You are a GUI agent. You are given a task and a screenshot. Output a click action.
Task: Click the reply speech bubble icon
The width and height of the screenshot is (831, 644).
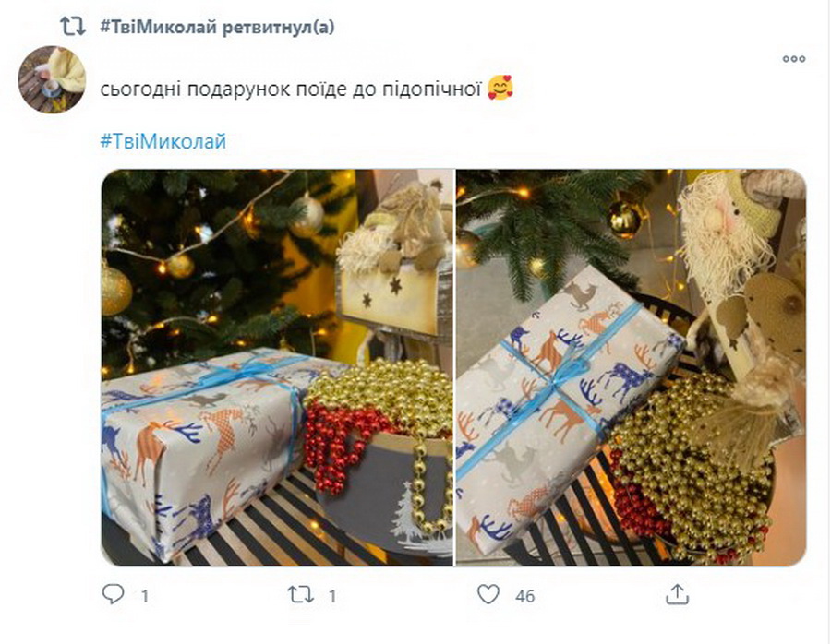113,594
